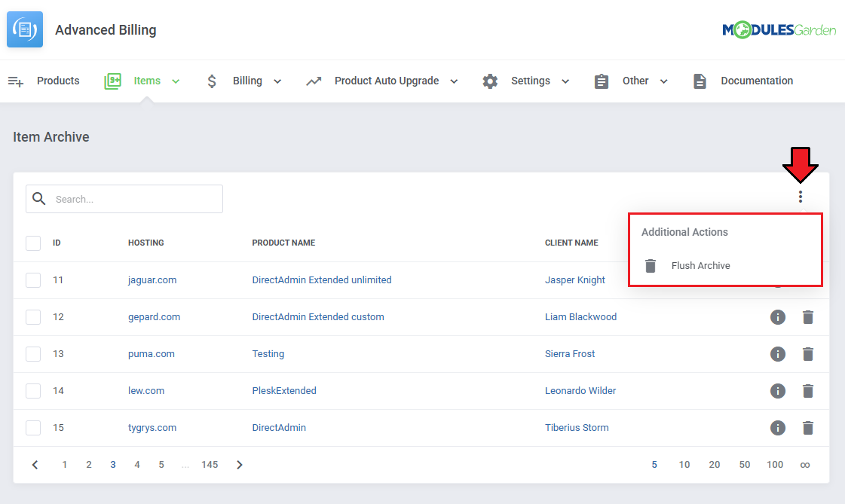The width and height of the screenshot is (845, 504).
Task: Go to the previous page arrow
Action: [35, 465]
